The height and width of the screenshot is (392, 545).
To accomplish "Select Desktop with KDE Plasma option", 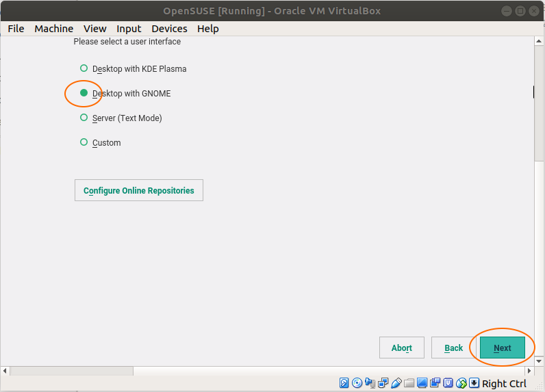I will pos(133,68).
